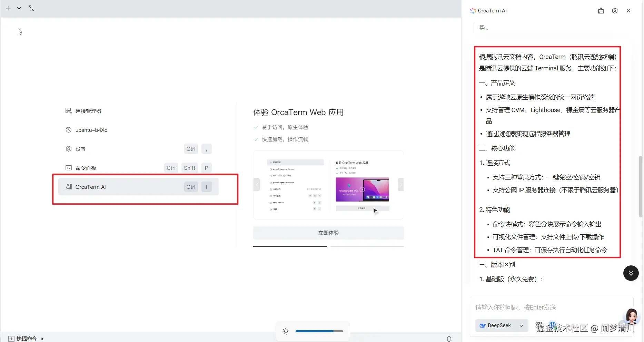
Task: Open 命令面板 command palette entry
Action: tap(138, 168)
